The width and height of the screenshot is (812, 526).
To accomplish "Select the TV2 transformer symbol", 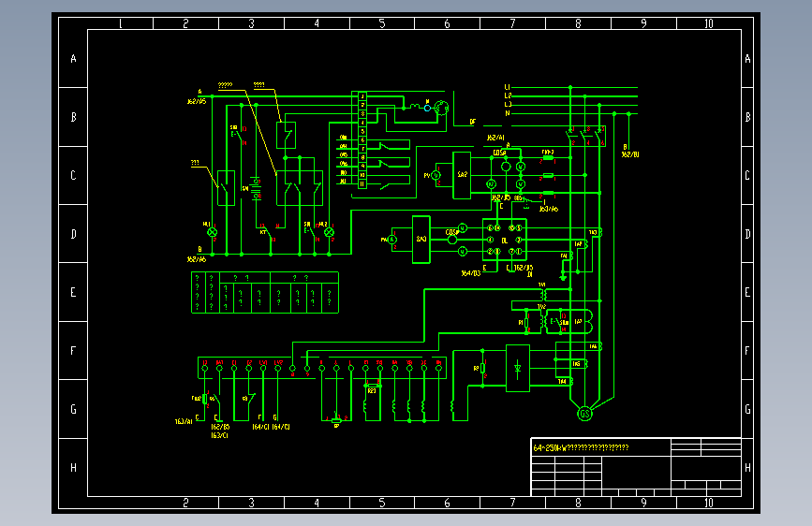I will point(542,321).
